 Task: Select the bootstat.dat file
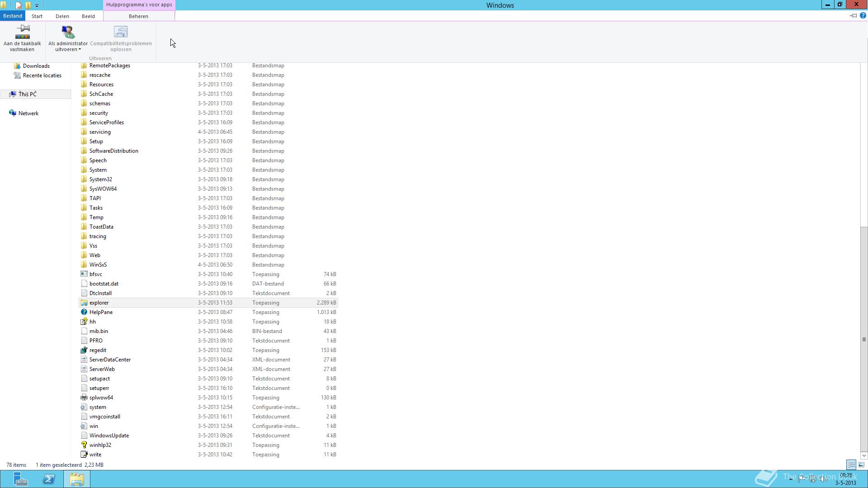point(208,284)
